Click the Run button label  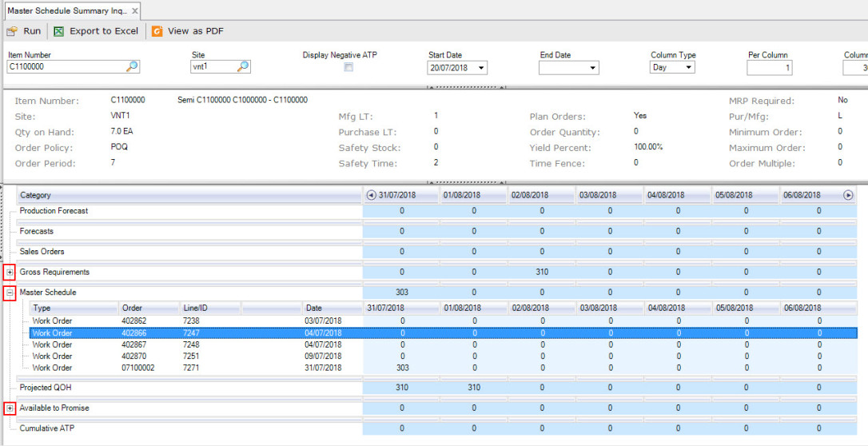[32, 31]
